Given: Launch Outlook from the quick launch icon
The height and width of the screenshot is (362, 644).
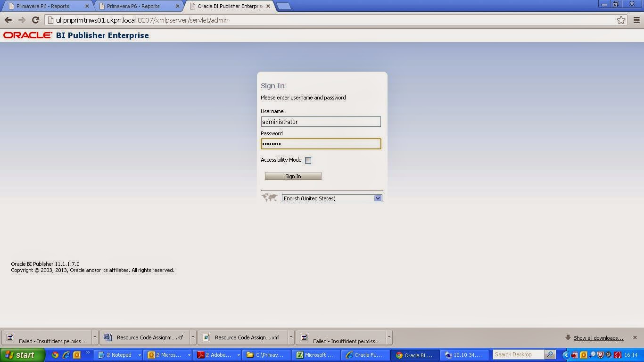Looking at the screenshot, I should coord(77,355).
